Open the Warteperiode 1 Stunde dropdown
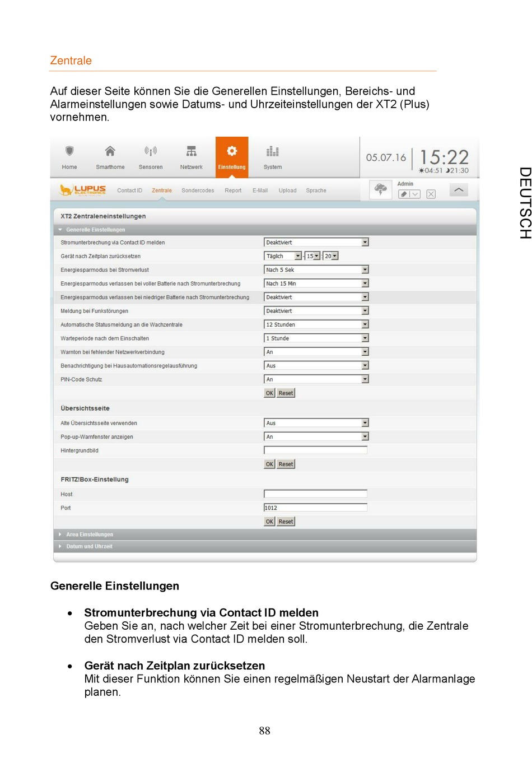Viewport: 532px width, 767px height. (x=316, y=338)
